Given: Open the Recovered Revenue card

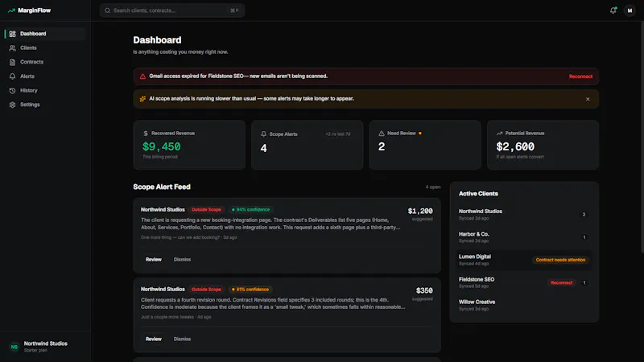Looking at the screenshot, I should [189, 145].
